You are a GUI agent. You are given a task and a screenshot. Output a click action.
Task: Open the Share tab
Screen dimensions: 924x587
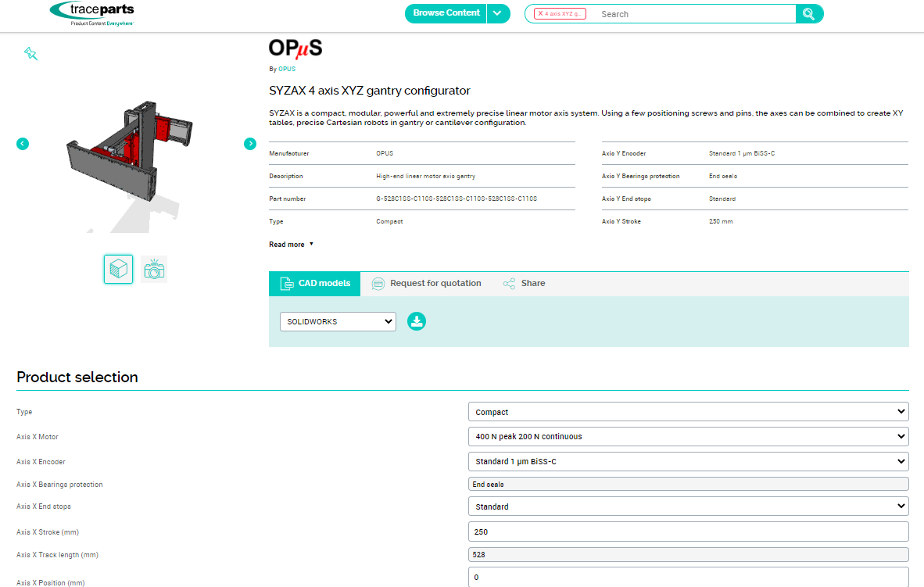point(525,283)
